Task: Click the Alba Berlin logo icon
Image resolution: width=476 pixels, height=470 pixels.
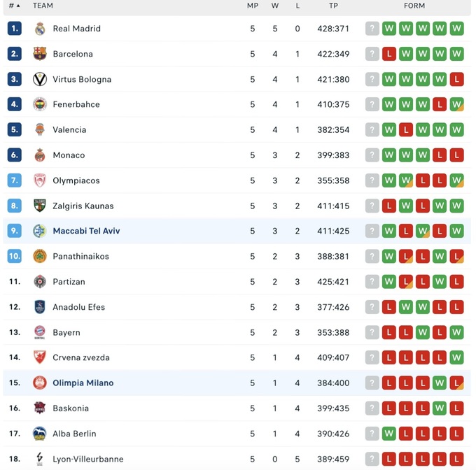Action: [x=40, y=434]
